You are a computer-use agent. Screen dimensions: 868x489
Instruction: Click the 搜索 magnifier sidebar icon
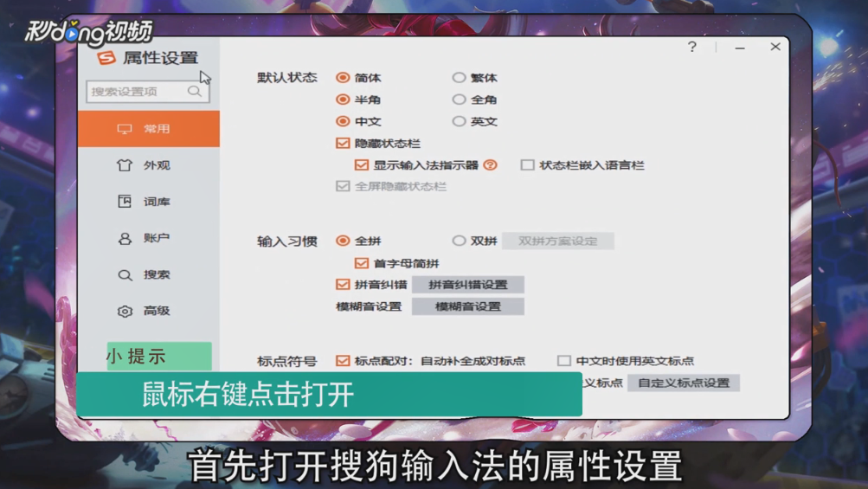(x=125, y=274)
